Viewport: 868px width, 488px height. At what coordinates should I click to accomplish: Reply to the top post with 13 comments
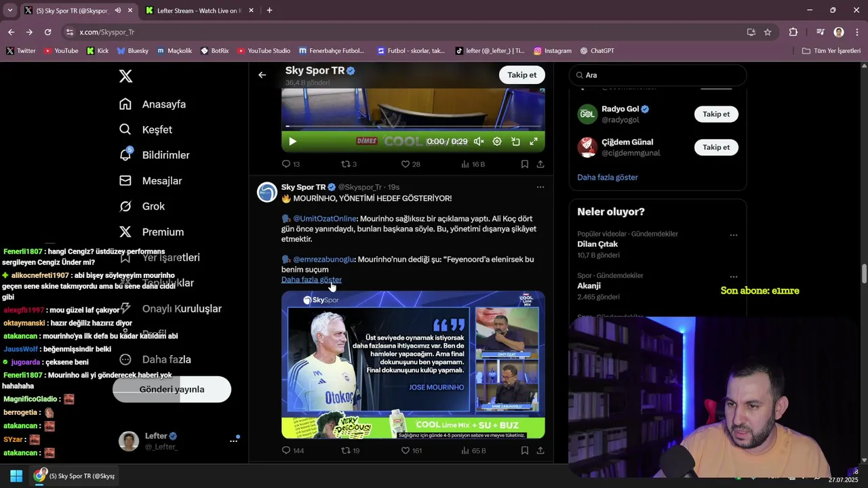[291, 164]
